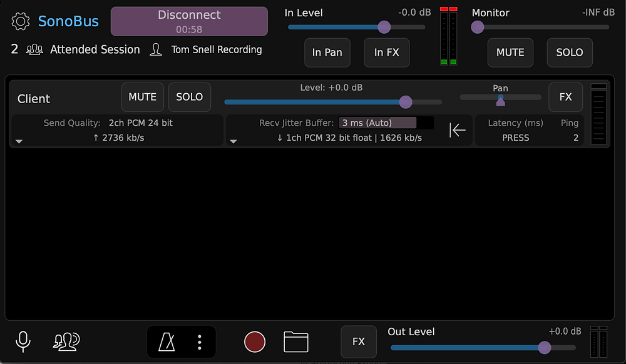Open the recordings folder icon
Image resolution: width=626 pixels, height=364 pixels.
click(296, 341)
